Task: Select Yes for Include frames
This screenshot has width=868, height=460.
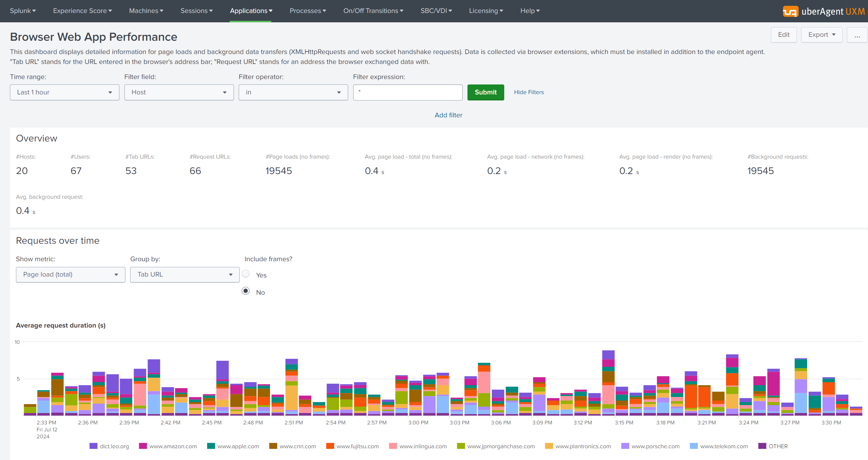Action: coord(246,274)
